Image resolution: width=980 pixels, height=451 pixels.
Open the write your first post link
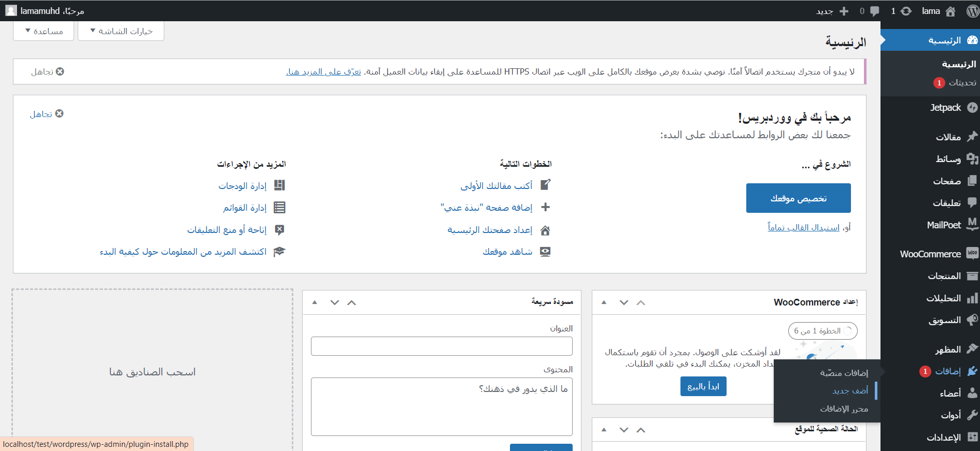click(x=496, y=185)
